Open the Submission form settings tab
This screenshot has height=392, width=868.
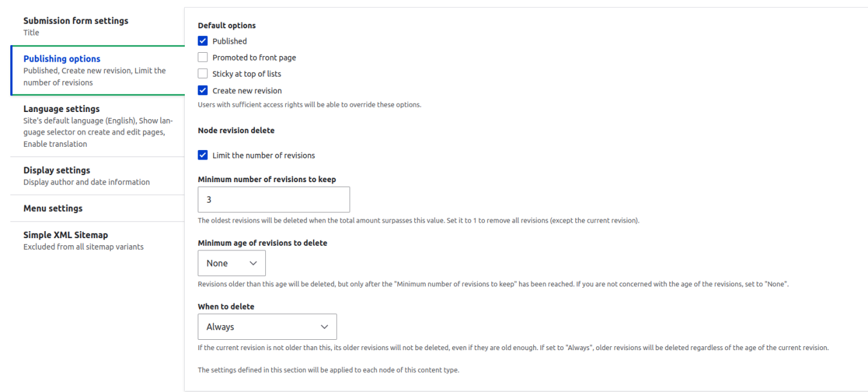coord(98,26)
